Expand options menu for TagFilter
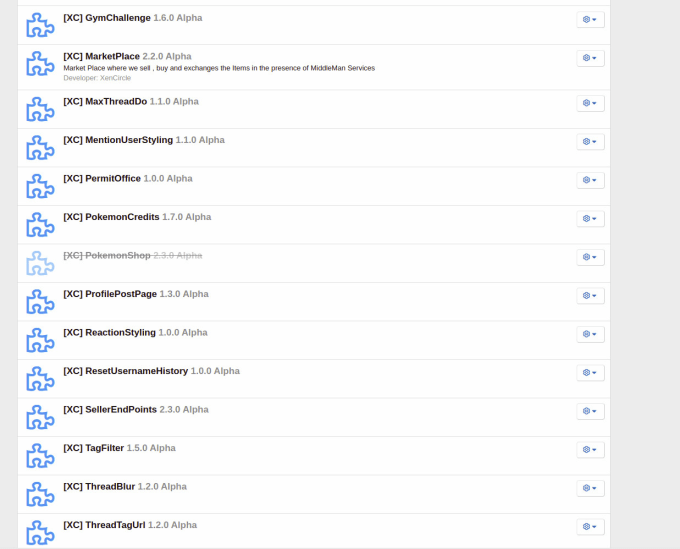 click(590, 450)
